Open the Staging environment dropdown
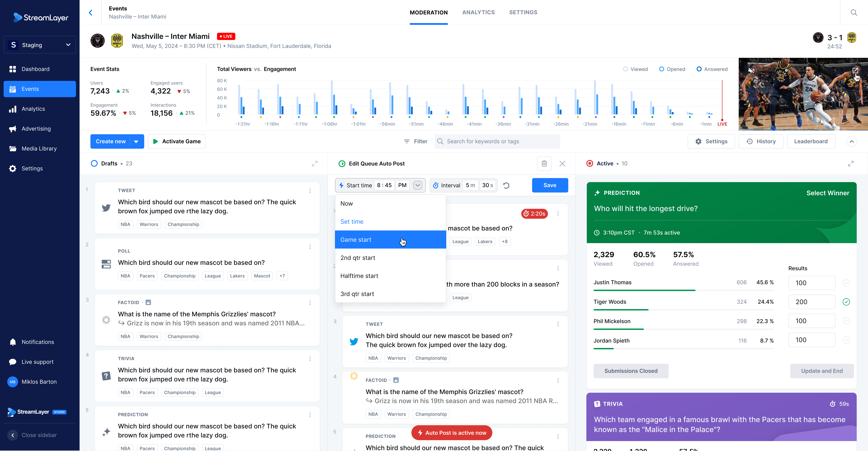Screen dimensions: 868x451 click(40, 45)
